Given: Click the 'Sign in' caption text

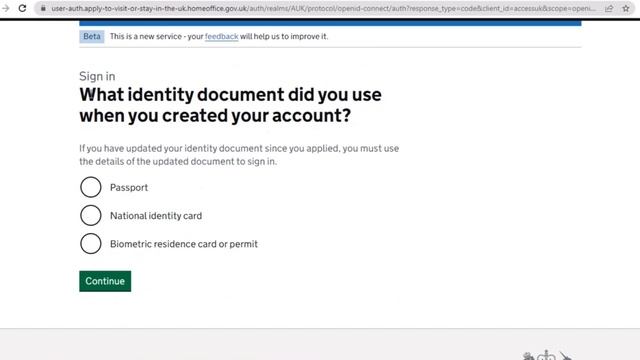Looking at the screenshot, I should click(97, 76).
